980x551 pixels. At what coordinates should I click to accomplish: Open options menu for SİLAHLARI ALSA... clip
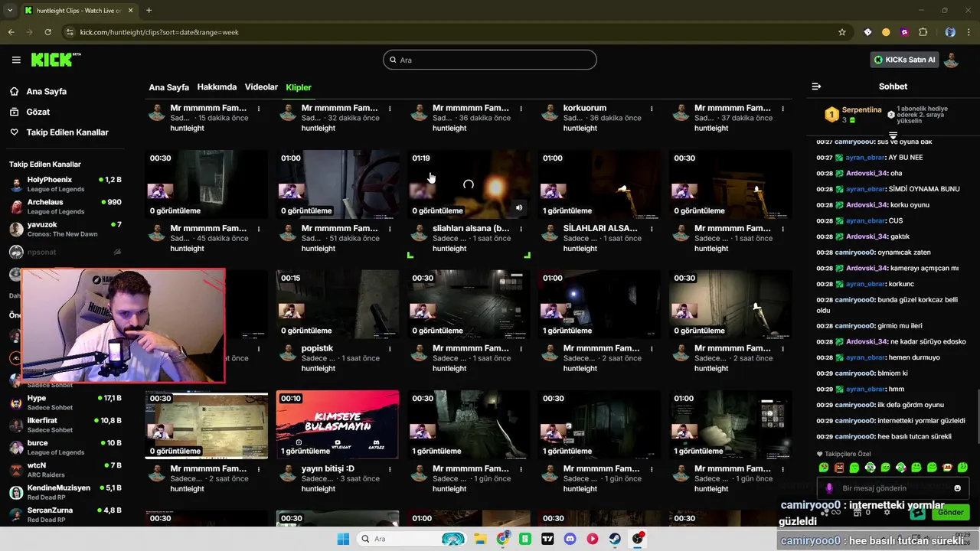pyautogui.click(x=652, y=229)
